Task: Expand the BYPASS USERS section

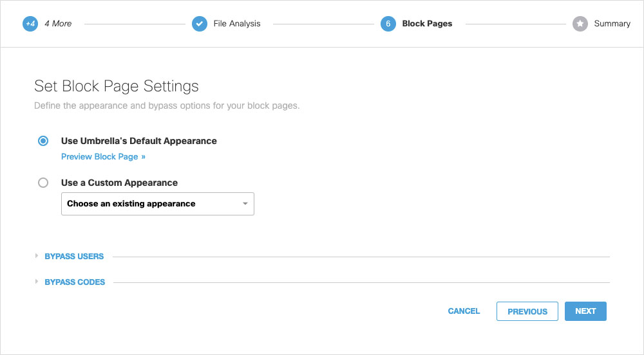Action: (74, 256)
